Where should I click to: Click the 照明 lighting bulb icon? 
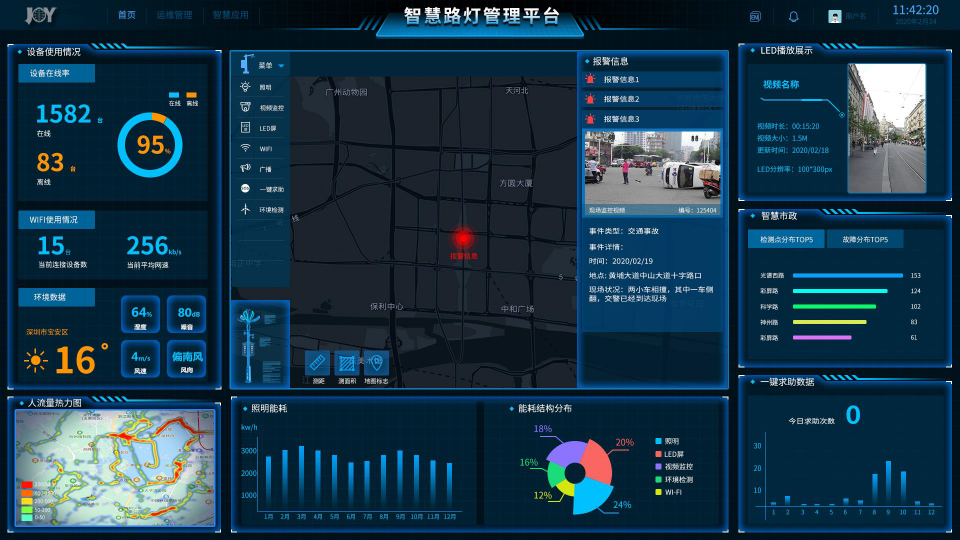point(245,87)
